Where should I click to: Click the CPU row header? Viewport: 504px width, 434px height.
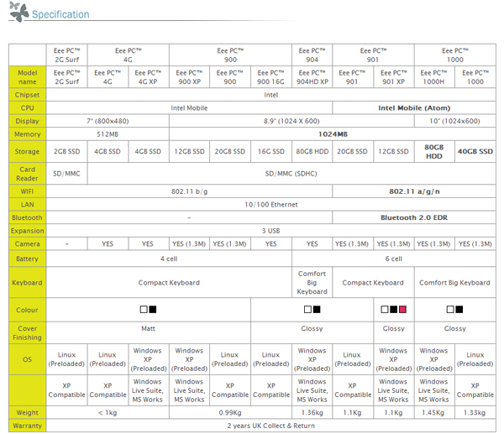pos(28,108)
